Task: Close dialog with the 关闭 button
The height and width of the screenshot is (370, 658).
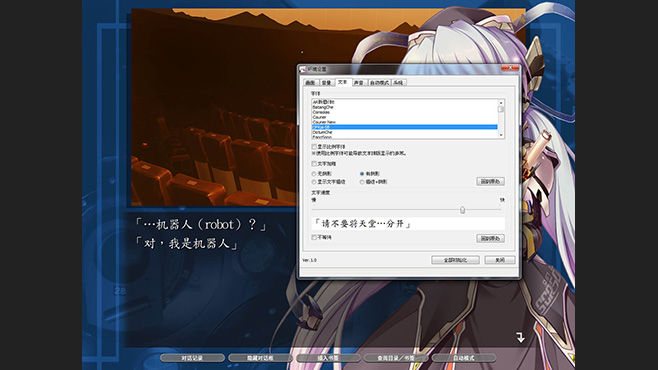Action: pos(500,260)
